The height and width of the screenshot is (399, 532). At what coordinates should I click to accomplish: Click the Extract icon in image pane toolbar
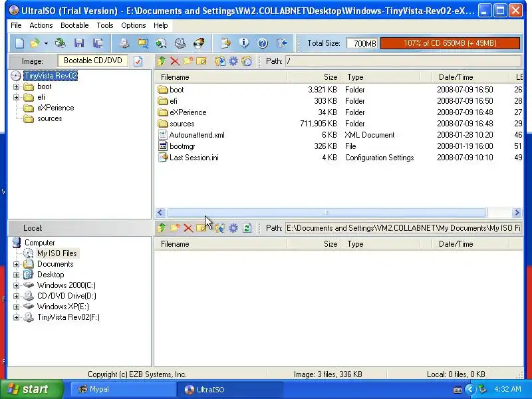pos(220,61)
